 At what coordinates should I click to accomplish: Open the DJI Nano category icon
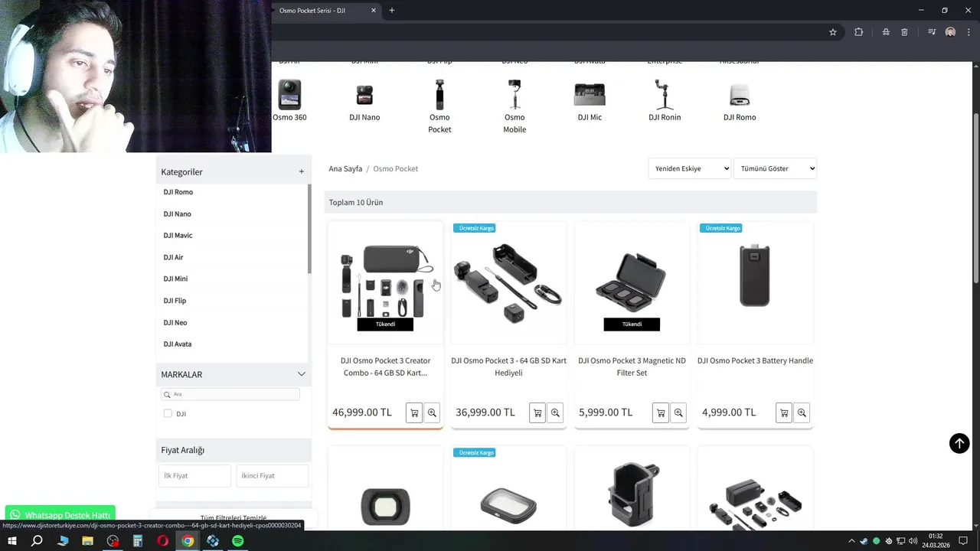click(364, 95)
